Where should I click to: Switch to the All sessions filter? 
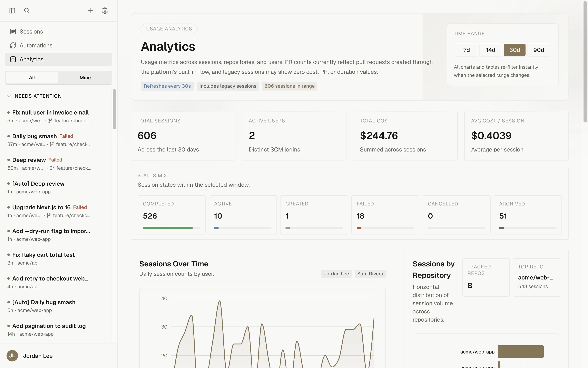(32, 78)
